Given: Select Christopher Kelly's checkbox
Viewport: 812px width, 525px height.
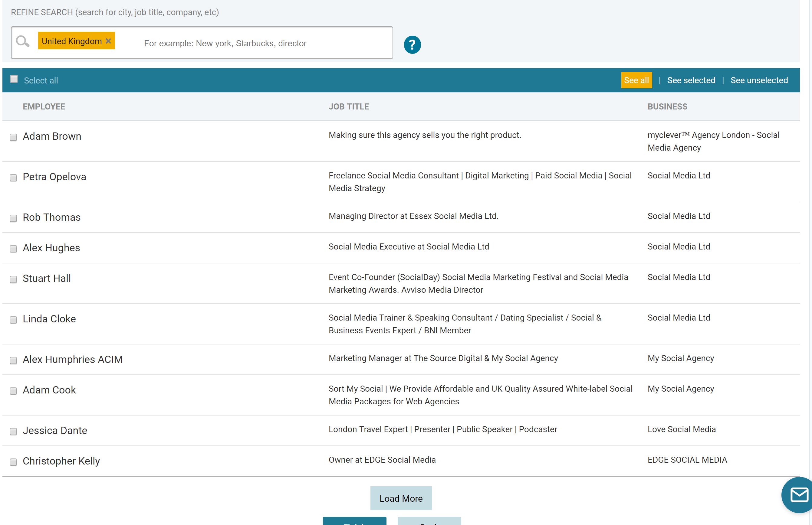Looking at the screenshot, I should tap(13, 462).
